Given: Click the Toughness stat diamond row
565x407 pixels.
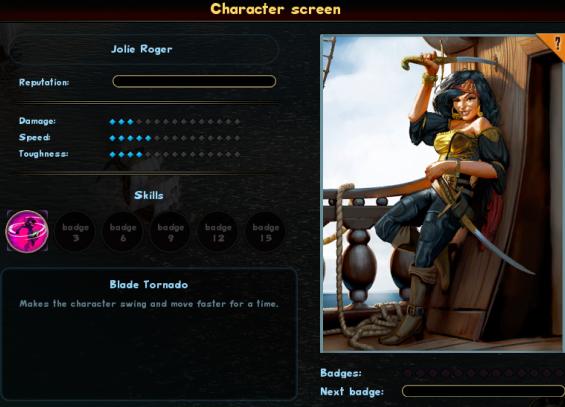Looking at the screenshot, I should 175,155.
